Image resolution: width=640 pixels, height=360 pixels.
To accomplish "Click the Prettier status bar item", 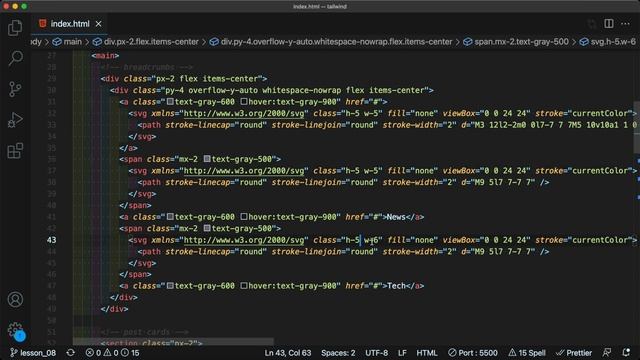I will (x=574, y=353).
